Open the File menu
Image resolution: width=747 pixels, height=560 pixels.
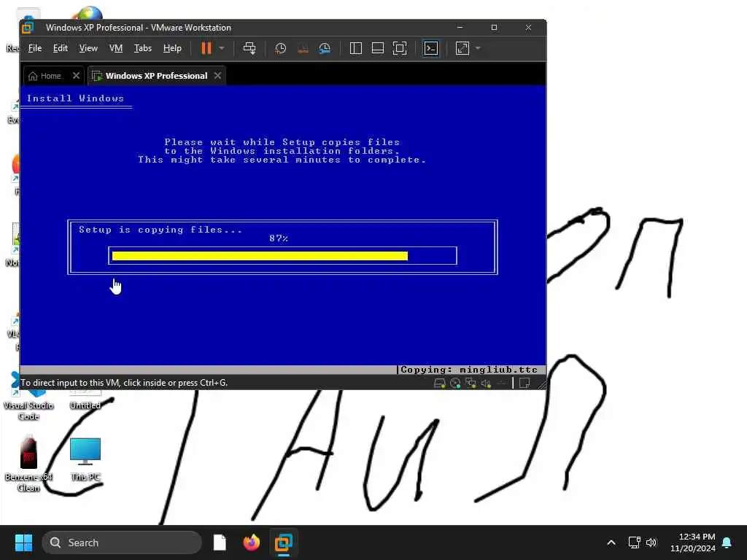click(35, 48)
